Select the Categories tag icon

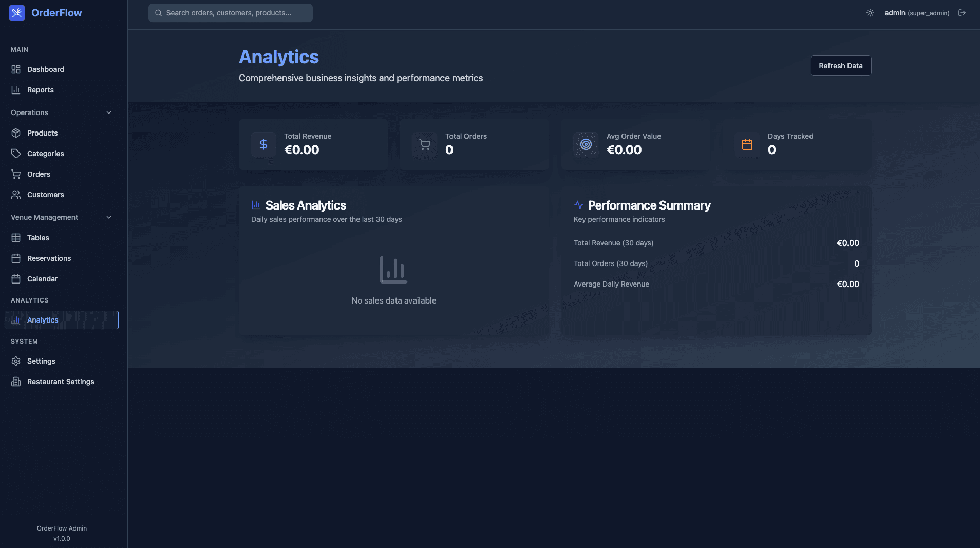pos(16,154)
